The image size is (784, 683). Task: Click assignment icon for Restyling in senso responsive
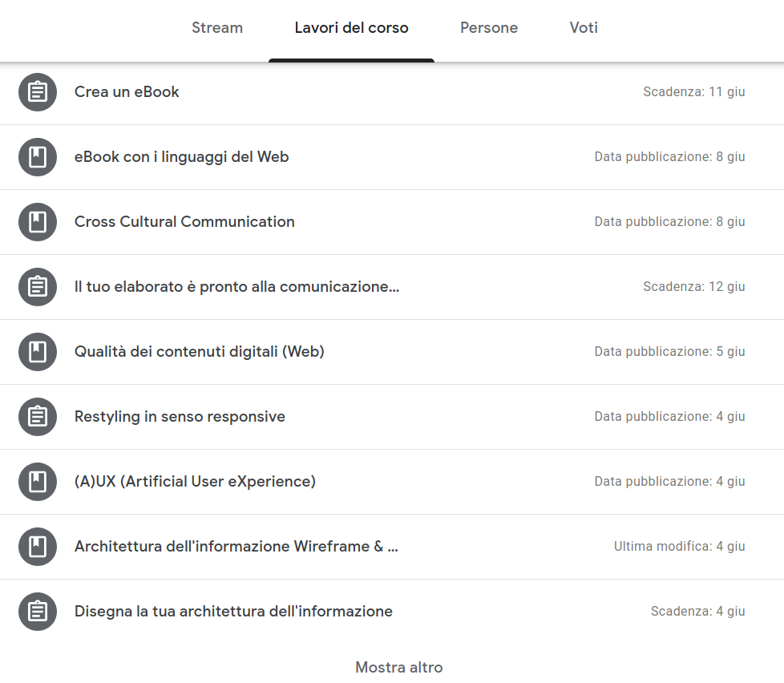point(38,417)
